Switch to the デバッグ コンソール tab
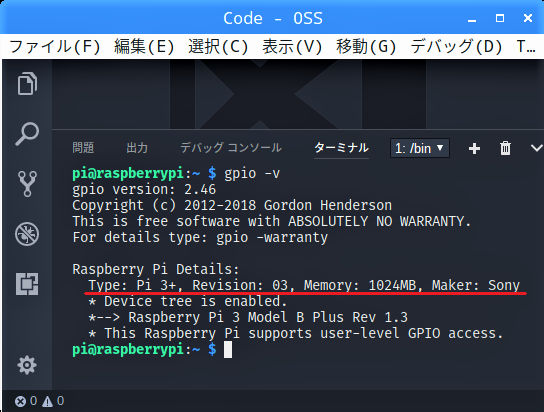The image size is (544, 412). coord(231,148)
